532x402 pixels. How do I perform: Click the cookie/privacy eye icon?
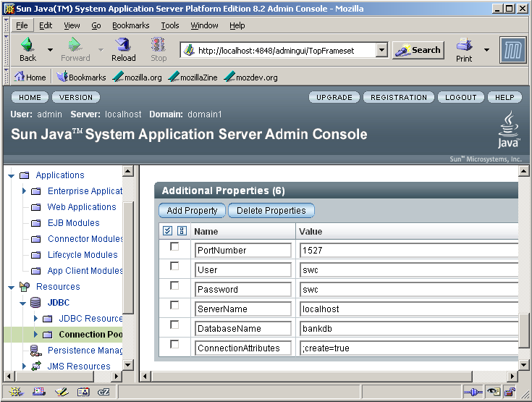point(494,392)
